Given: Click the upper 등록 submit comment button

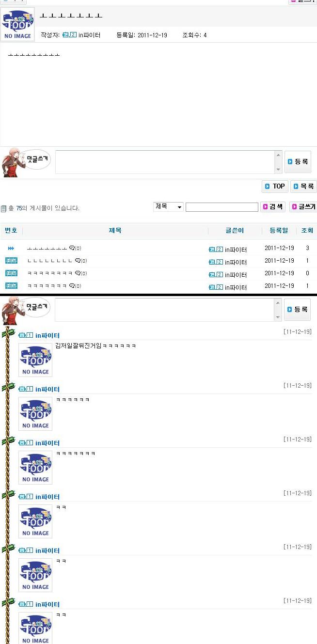Looking at the screenshot, I should [x=298, y=162].
